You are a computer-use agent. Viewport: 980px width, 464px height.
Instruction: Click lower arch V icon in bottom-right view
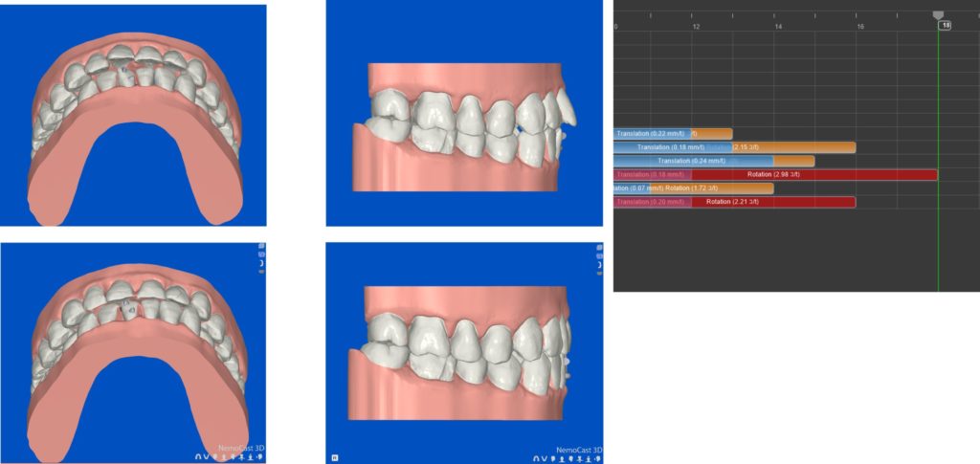pos(545,458)
